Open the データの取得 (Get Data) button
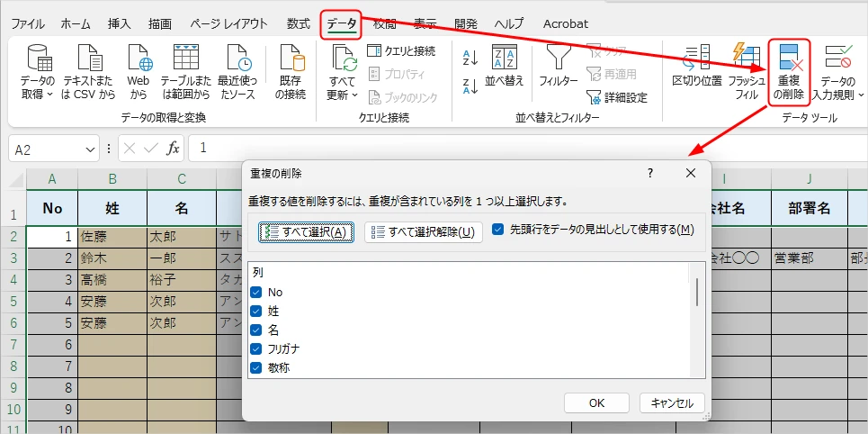 [x=38, y=72]
